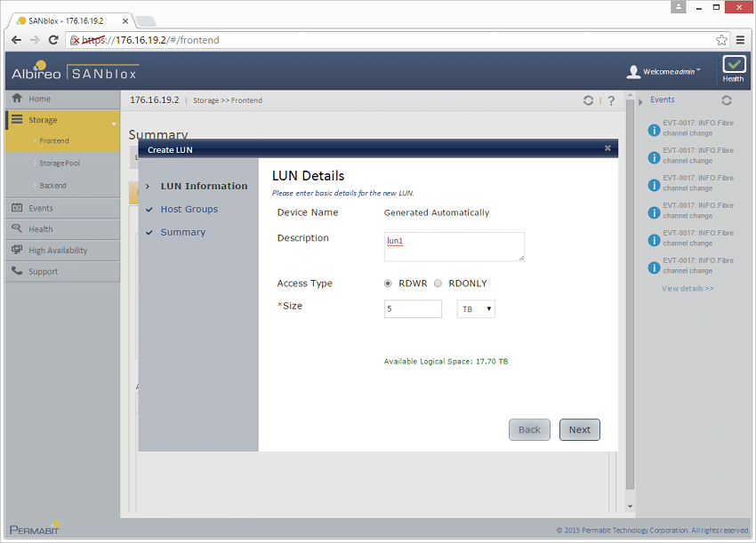Image resolution: width=756 pixels, height=543 pixels.
Task: Collapse the Storage menu section
Action: 114,124
